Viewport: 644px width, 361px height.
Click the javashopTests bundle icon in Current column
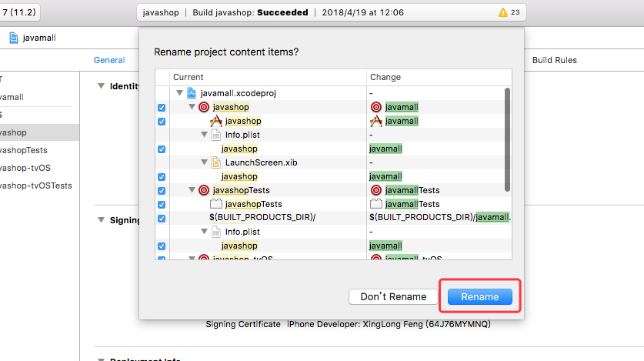pyautogui.click(x=216, y=204)
